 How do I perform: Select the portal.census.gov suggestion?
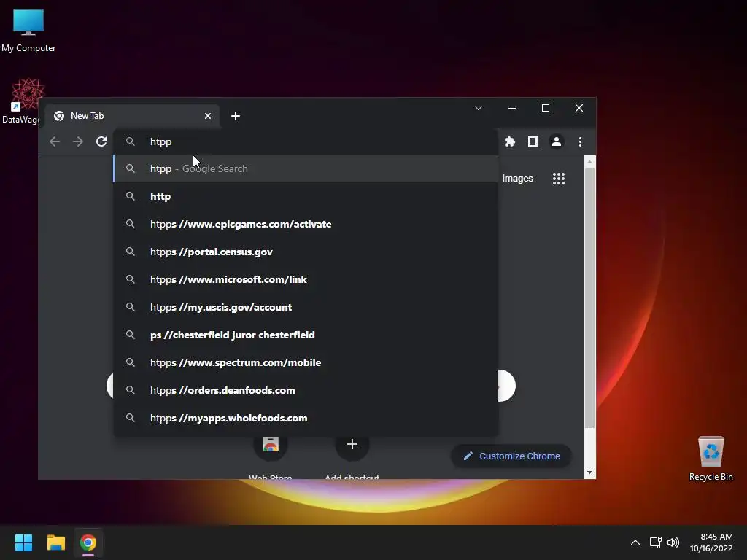tap(306, 252)
